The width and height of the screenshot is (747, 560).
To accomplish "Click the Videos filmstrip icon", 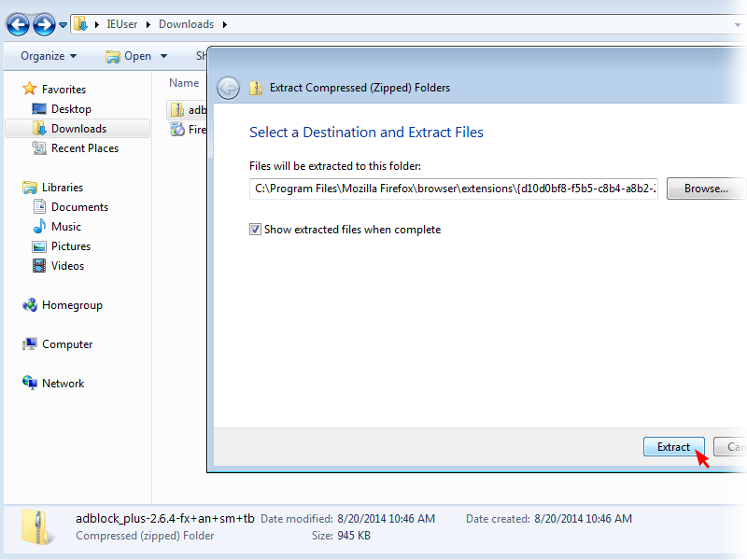I will click(39, 266).
